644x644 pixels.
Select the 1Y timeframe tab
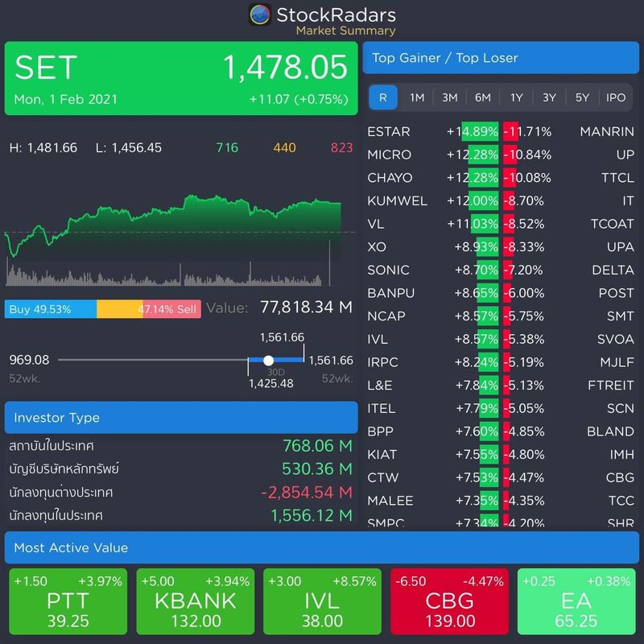516,97
